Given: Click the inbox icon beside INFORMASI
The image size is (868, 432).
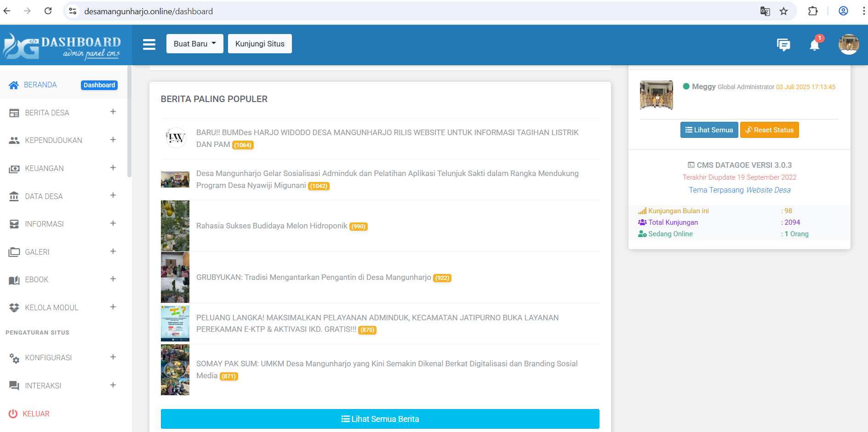Looking at the screenshot, I should tap(14, 224).
